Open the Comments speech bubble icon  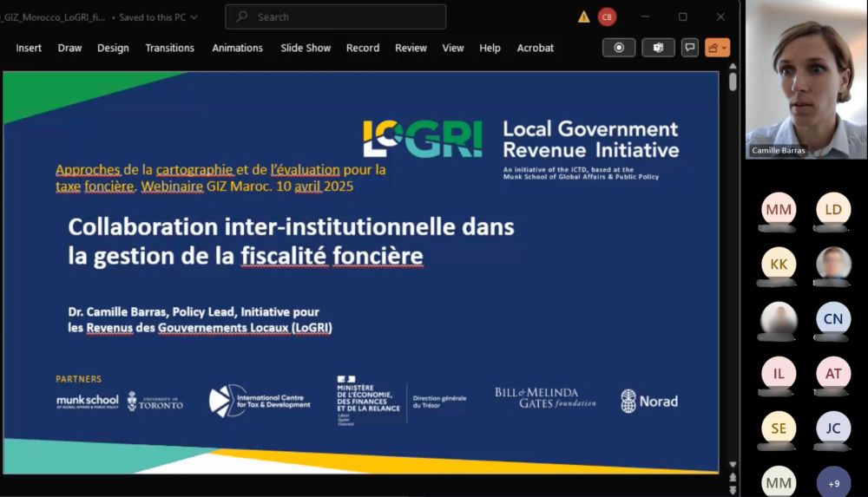(690, 48)
